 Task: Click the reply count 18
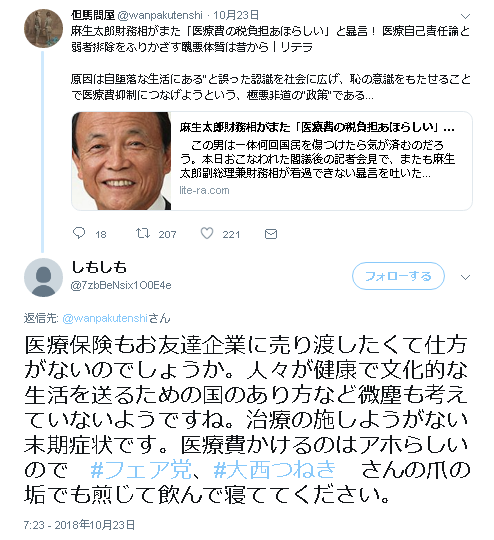tap(101, 235)
